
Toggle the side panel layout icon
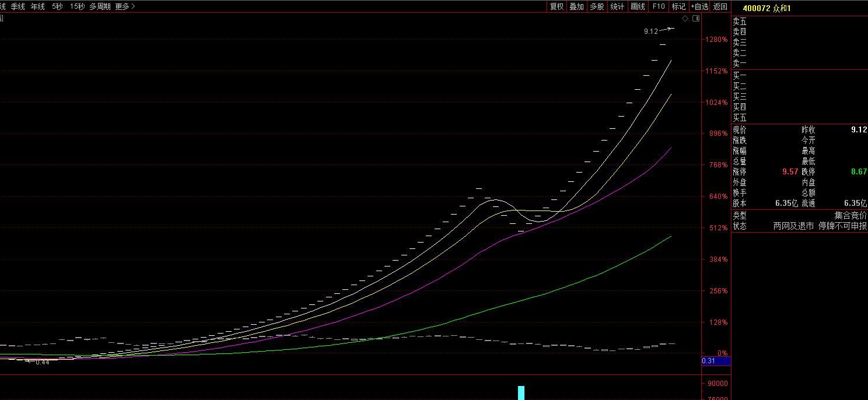click(695, 19)
